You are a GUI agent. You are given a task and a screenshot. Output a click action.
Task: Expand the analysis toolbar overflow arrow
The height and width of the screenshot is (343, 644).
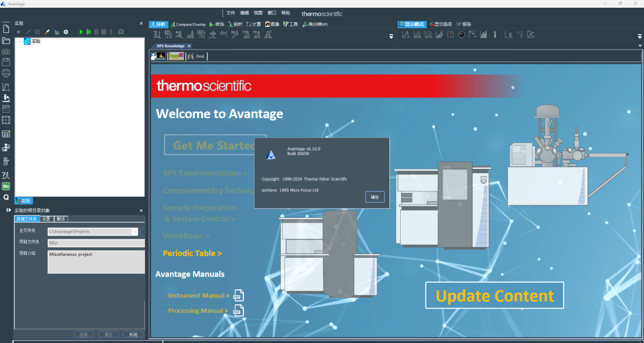click(391, 36)
